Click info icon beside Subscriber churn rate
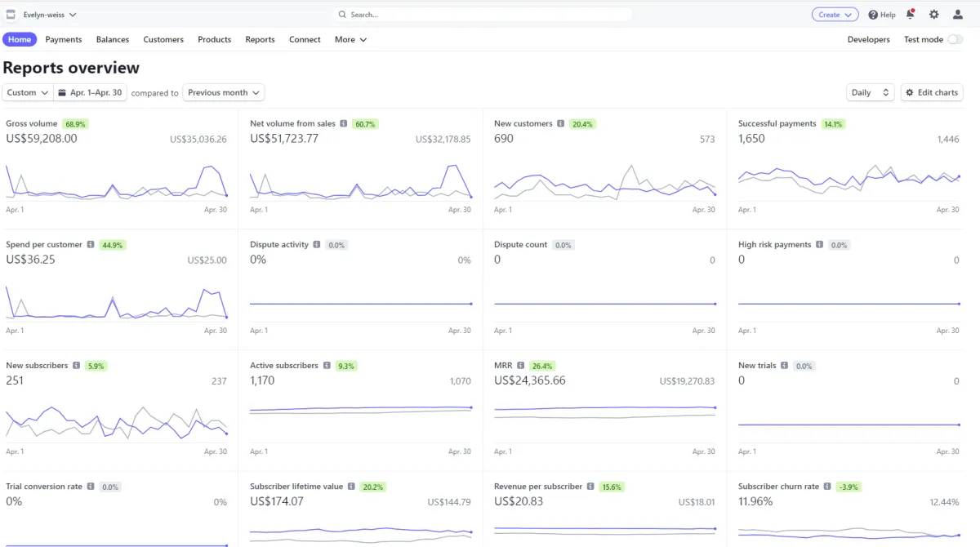The width and height of the screenshot is (980, 547). pos(827,487)
